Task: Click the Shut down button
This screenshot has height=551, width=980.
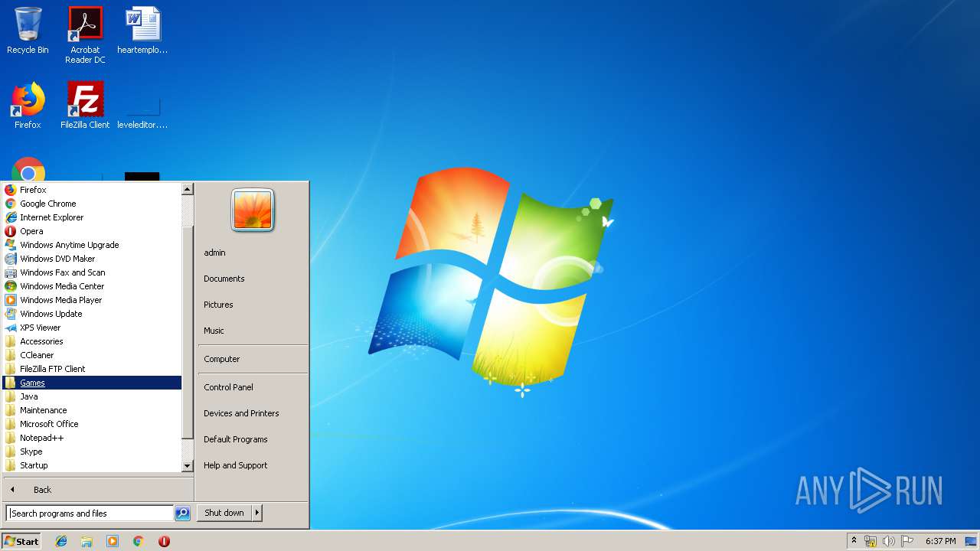Action: [224, 513]
